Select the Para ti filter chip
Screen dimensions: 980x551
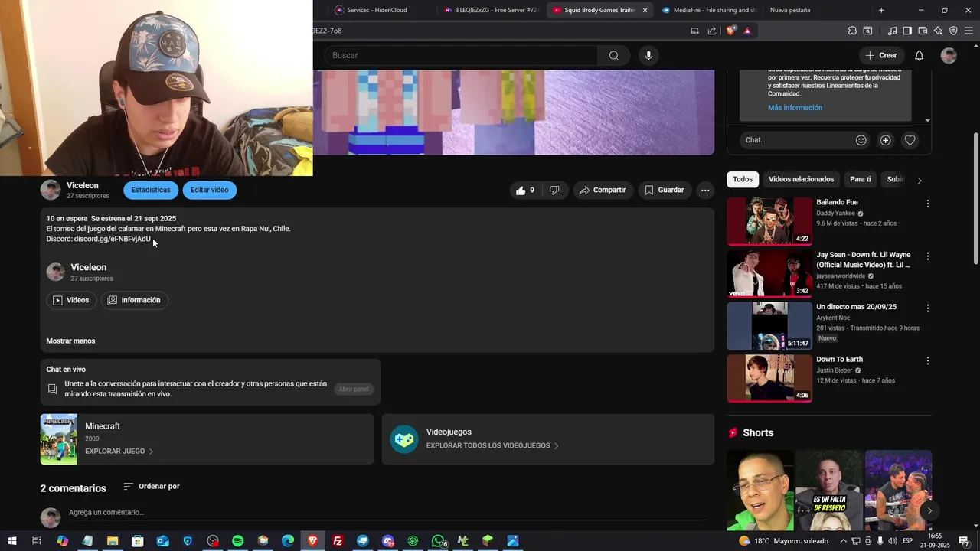tap(861, 179)
